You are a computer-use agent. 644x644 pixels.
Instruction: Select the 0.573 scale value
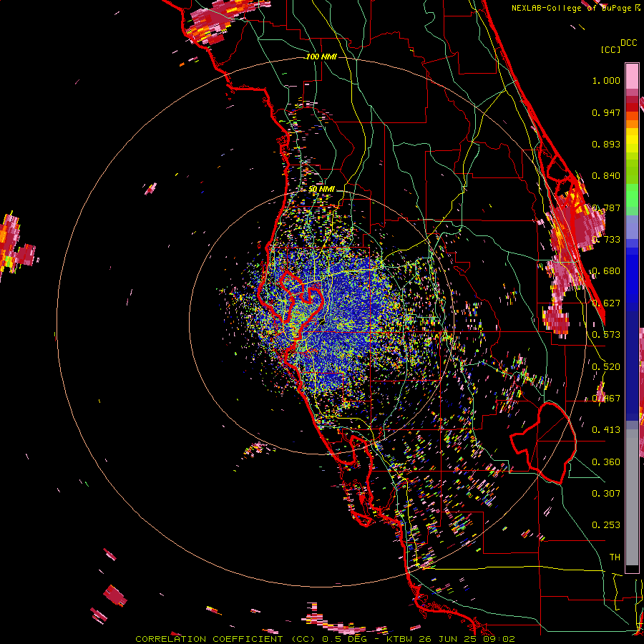[x=606, y=334]
